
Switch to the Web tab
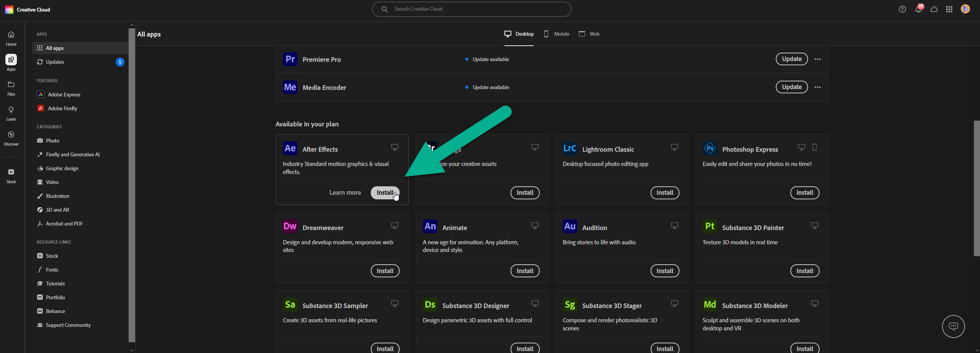[589, 34]
